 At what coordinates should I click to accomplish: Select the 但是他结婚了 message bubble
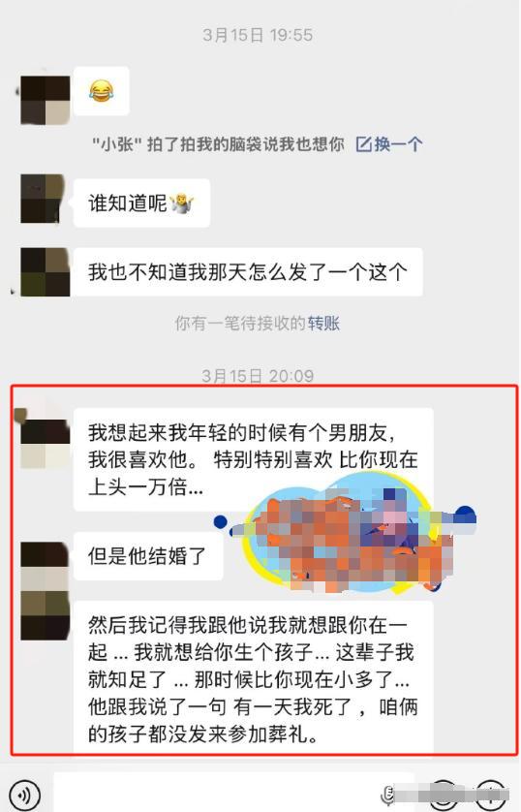(x=148, y=556)
